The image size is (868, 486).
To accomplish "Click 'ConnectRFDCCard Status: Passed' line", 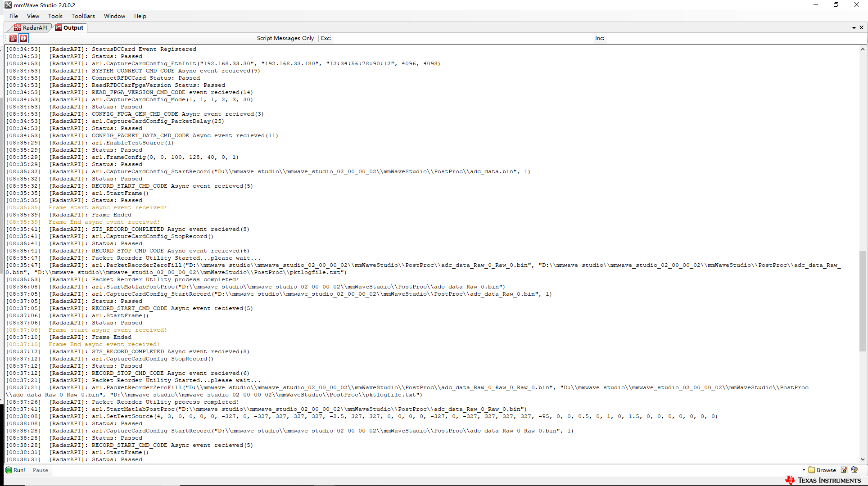I will tap(146, 78).
